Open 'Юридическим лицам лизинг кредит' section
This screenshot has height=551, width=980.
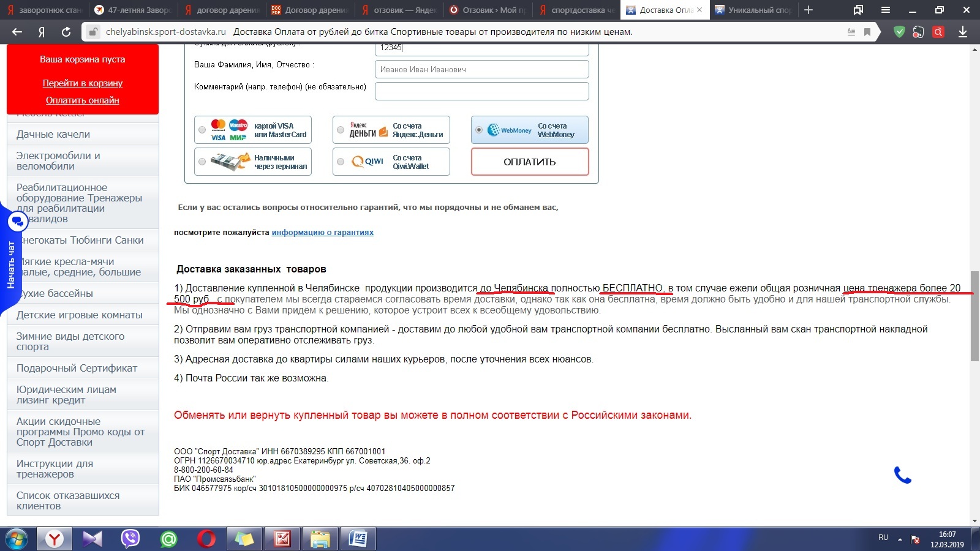[83, 394]
